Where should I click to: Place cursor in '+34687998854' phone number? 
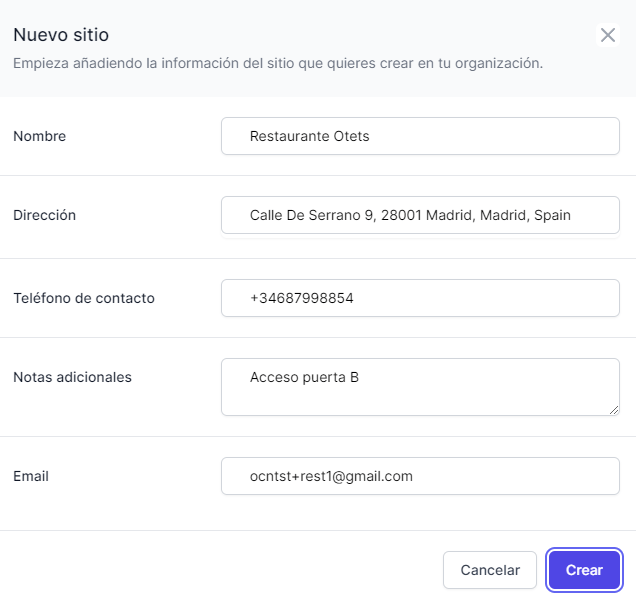[301, 298]
